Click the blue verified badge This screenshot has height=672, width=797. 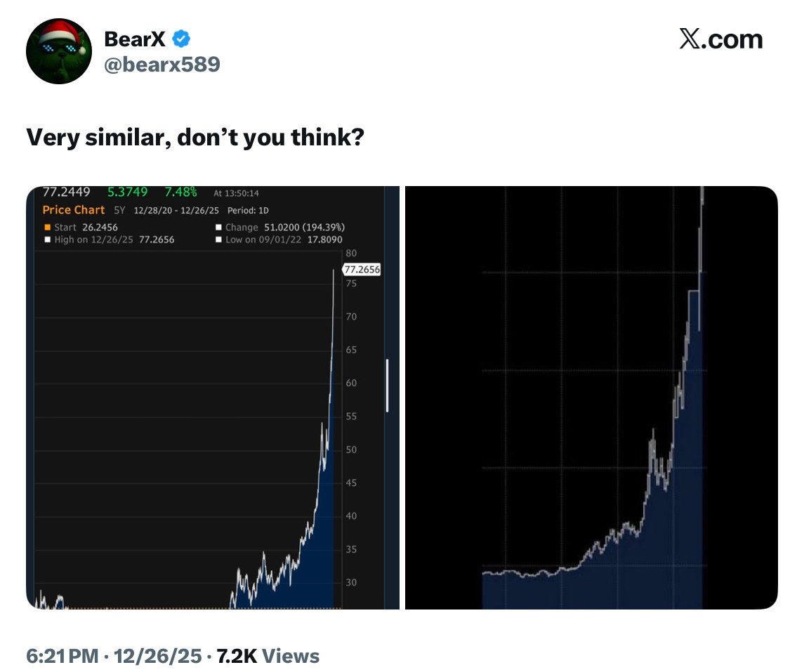pos(181,39)
